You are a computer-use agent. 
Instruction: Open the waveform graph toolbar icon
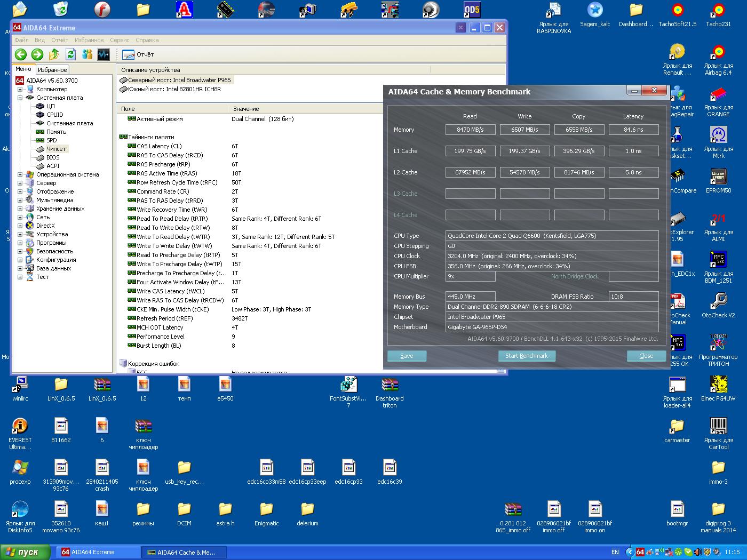[x=104, y=54]
